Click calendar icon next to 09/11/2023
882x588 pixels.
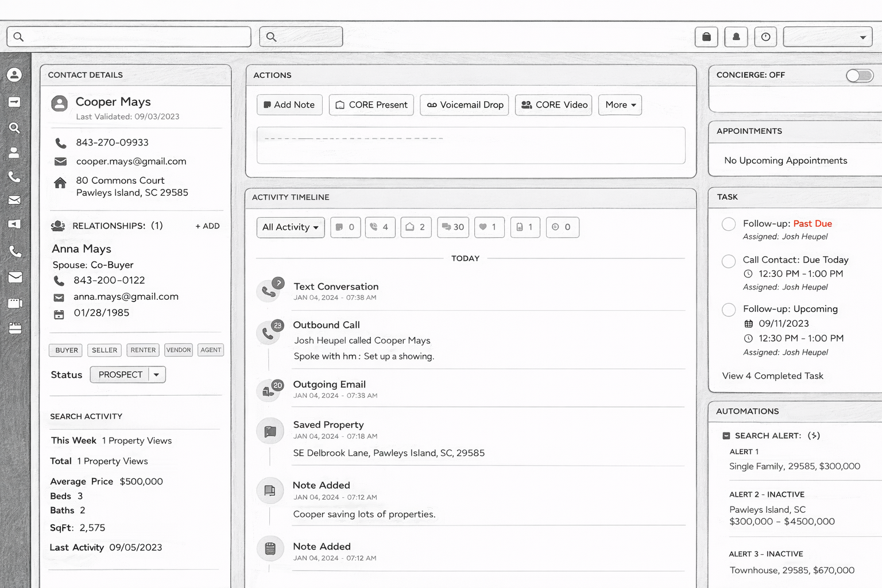pos(748,324)
